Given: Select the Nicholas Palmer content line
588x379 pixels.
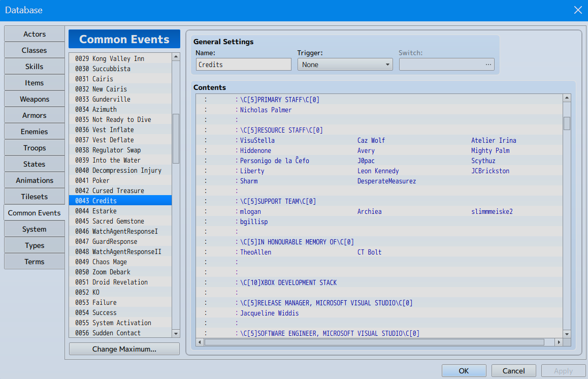Looking at the screenshot, I should point(379,110).
